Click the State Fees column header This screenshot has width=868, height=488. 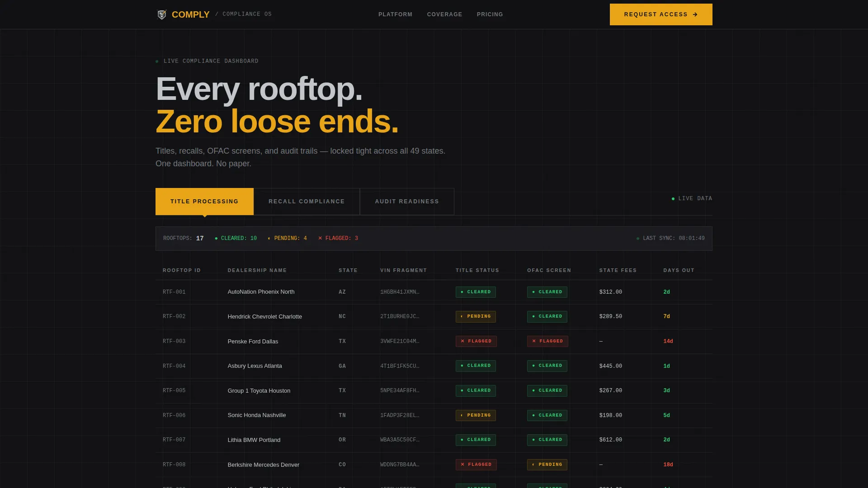pos(618,270)
